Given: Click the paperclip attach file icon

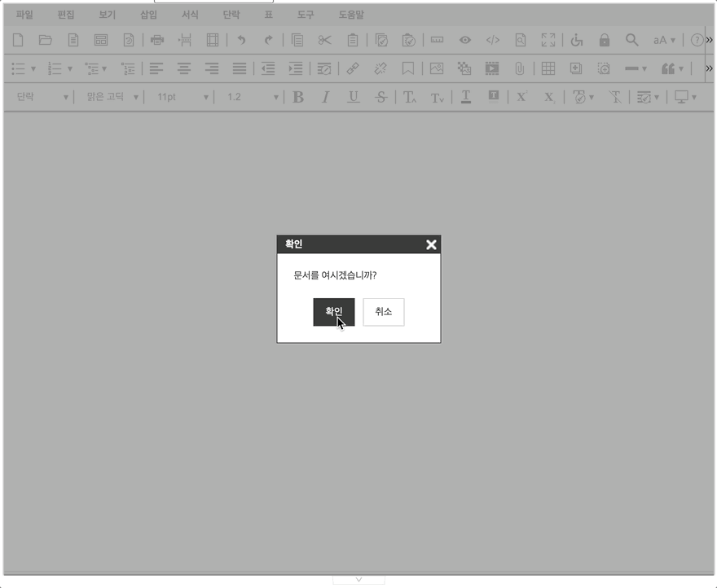Looking at the screenshot, I should click(x=518, y=68).
